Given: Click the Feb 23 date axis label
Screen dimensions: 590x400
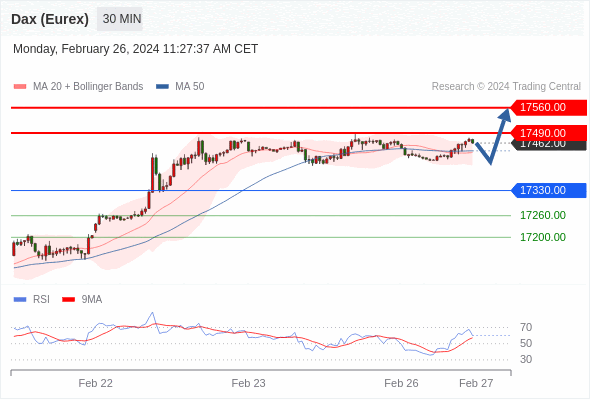Looking at the screenshot, I should pyautogui.click(x=248, y=383).
